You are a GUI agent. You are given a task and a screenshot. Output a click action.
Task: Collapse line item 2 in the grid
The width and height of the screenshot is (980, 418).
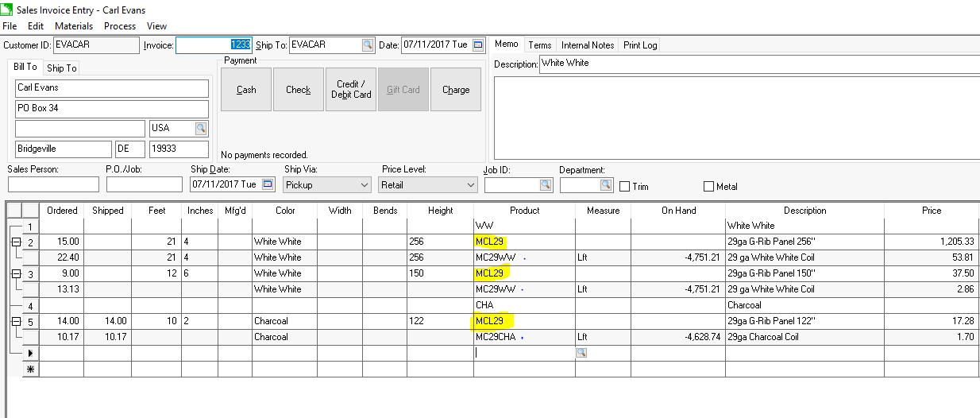pos(14,242)
